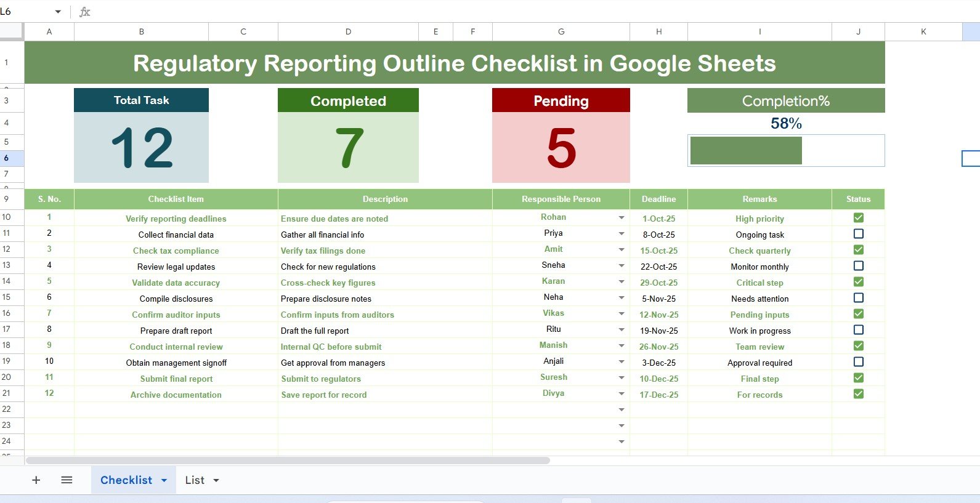Check status checkbox for Collect financial data
980x503 pixels.
pyautogui.click(x=858, y=234)
